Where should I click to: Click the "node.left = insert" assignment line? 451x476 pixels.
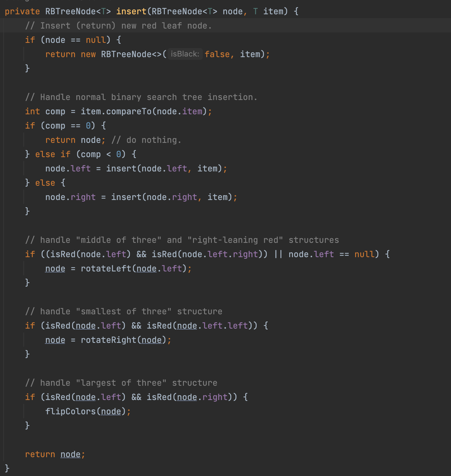click(x=136, y=169)
